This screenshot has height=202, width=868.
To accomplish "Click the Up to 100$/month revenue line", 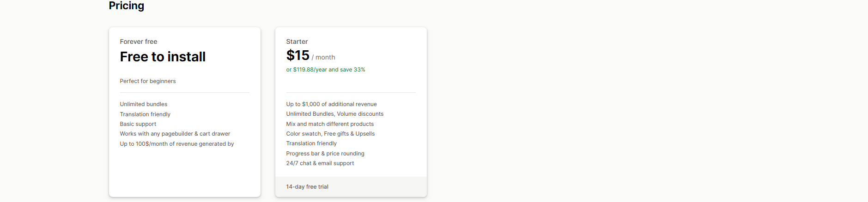I will coord(177,144).
